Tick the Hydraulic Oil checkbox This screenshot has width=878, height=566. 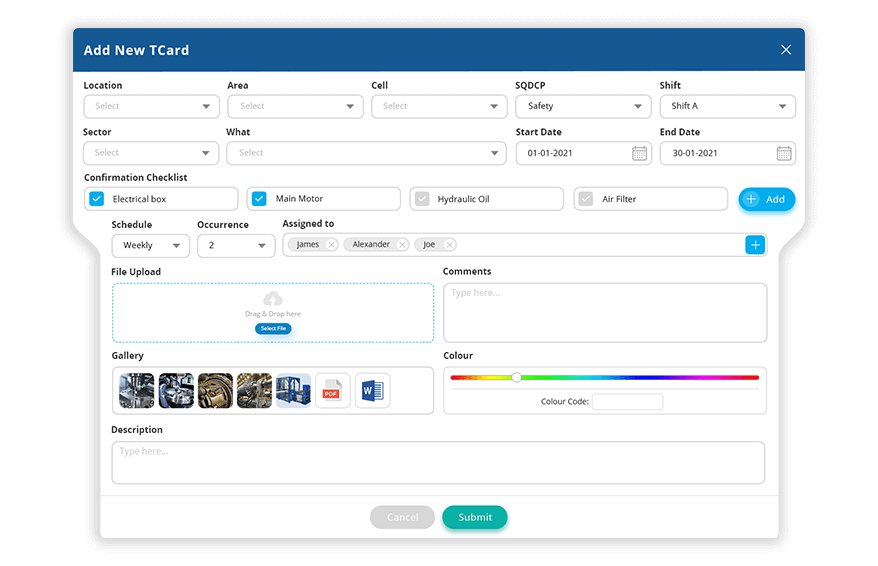point(421,199)
